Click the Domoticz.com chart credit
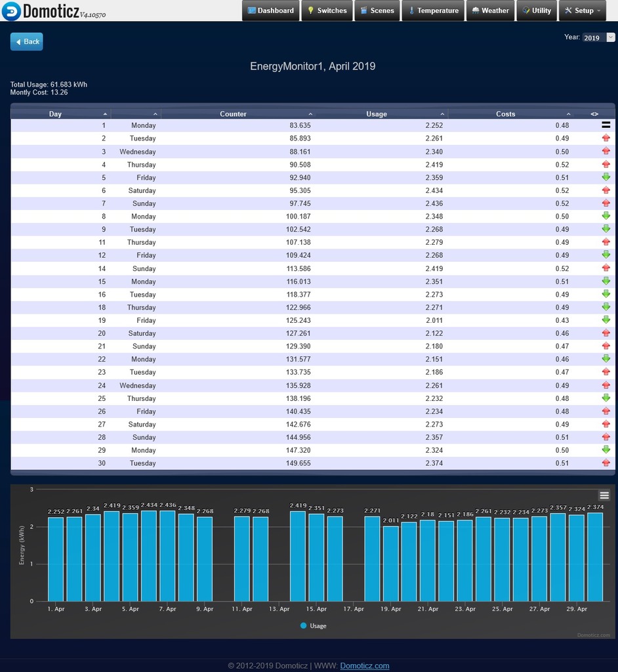The image size is (618, 672). pyautogui.click(x=594, y=635)
